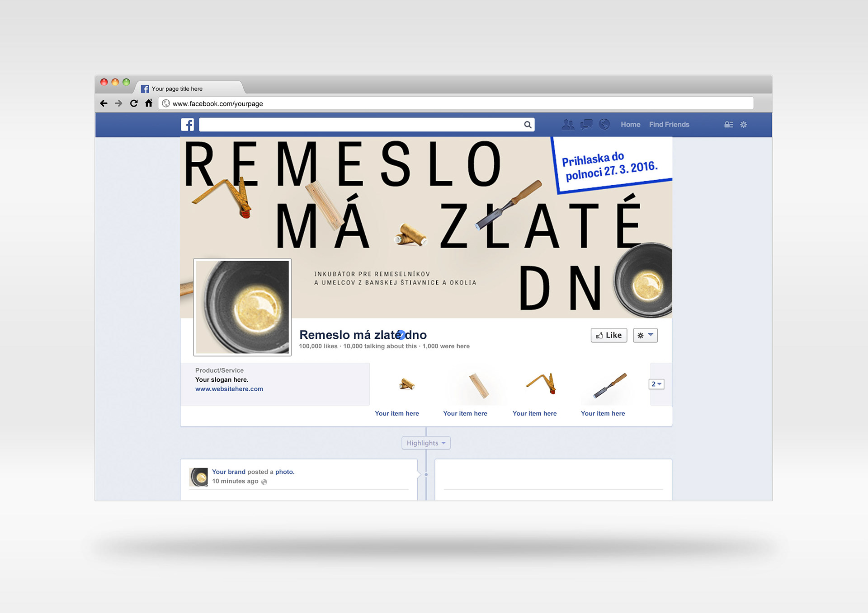This screenshot has width=868, height=613.
Task: Reload the page with the refresh icon
Action: pos(134,103)
